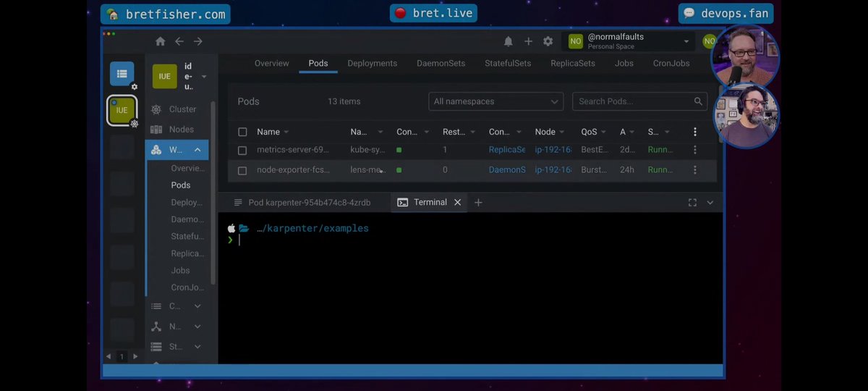Close the Terminal tab
Screen dimensions: 868x391
pos(457,203)
